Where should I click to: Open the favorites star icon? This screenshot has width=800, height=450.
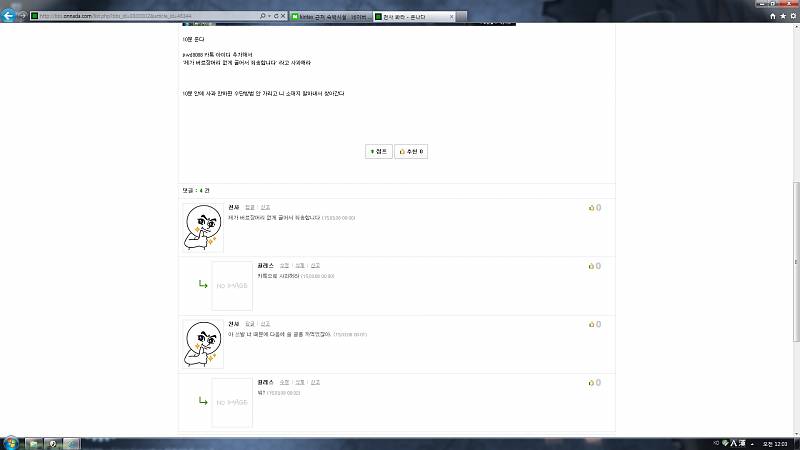(783, 16)
